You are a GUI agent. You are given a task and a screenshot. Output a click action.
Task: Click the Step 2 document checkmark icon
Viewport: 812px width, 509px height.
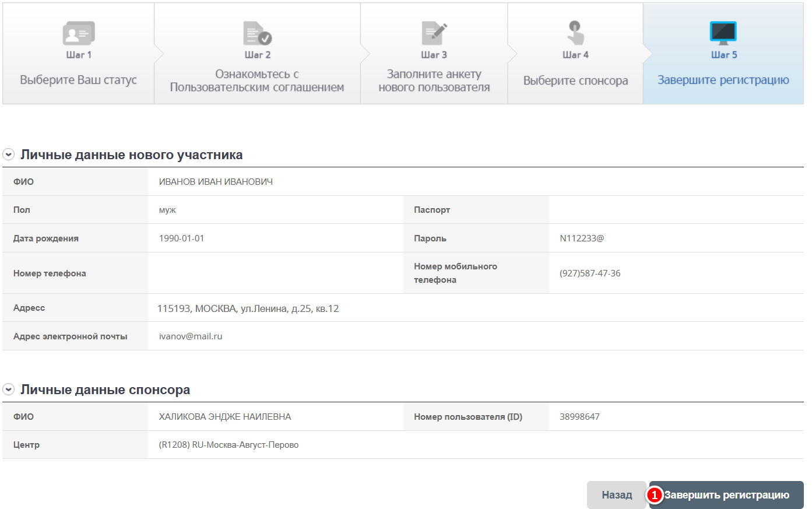[x=257, y=33]
